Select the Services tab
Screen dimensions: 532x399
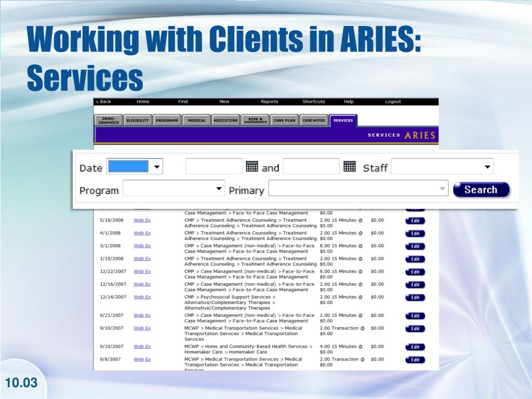(343, 121)
